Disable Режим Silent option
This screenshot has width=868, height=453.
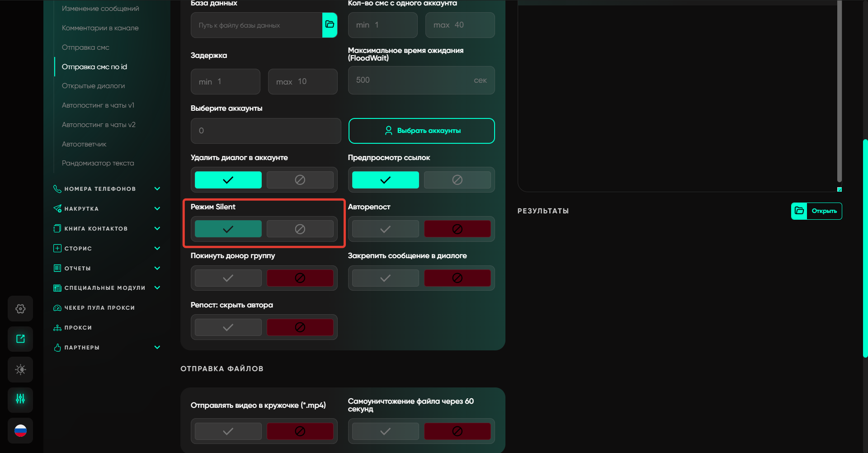[300, 229]
